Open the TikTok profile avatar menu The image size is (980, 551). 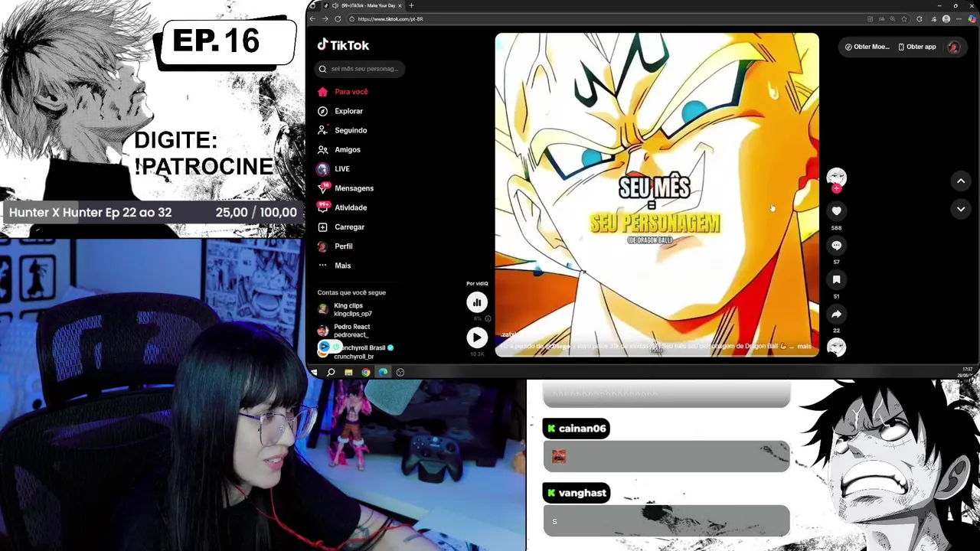(x=953, y=47)
